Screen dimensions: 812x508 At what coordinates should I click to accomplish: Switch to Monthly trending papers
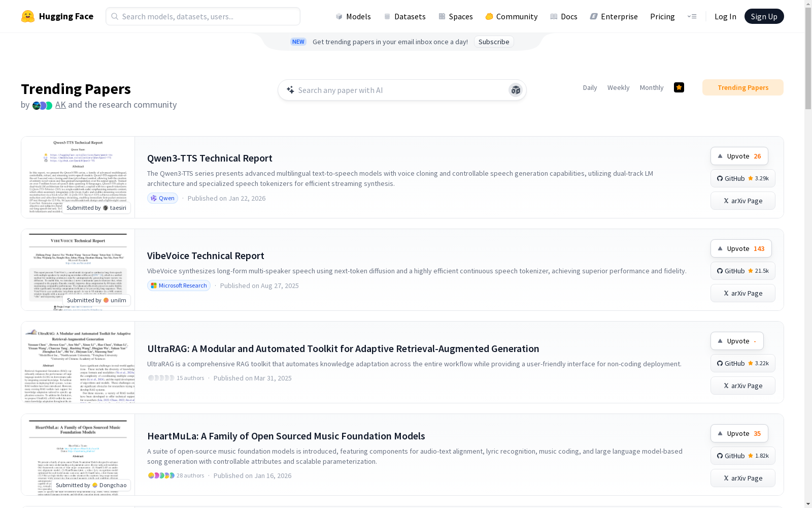tap(652, 87)
